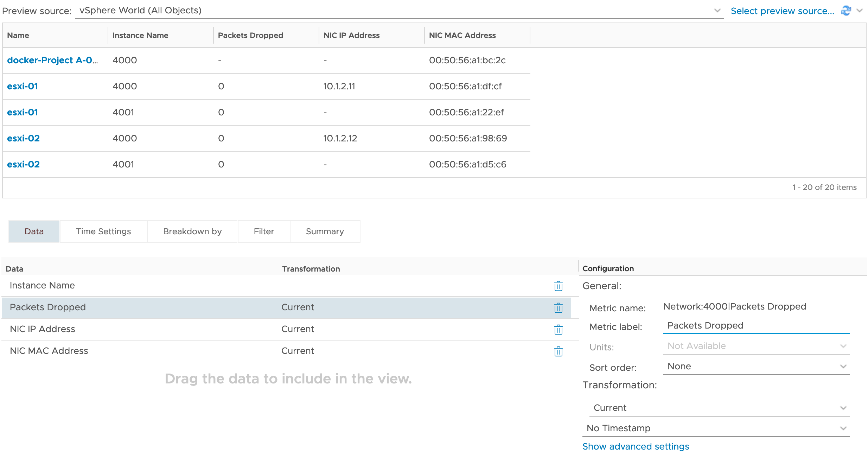Sort by the Name column header

click(55, 35)
